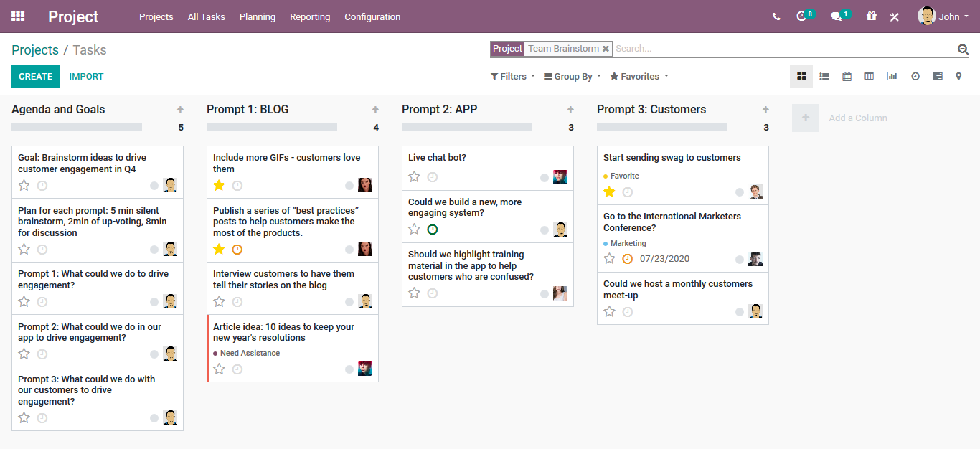Click the CREATE button
Image resolution: width=980 pixels, height=449 pixels.
point(35,76)
